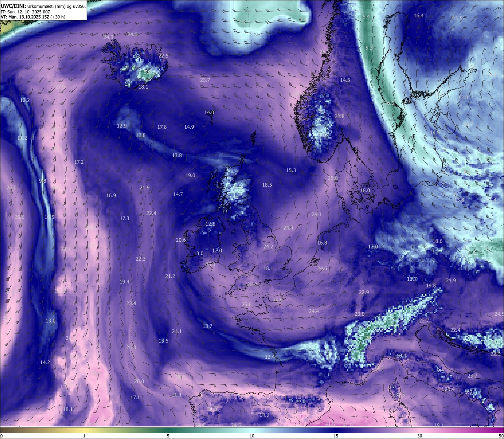The width and height of the screenshot is (504, 439).
Task: Click the 19.8 value north of the Alps
Action: (x=431, y=285)
